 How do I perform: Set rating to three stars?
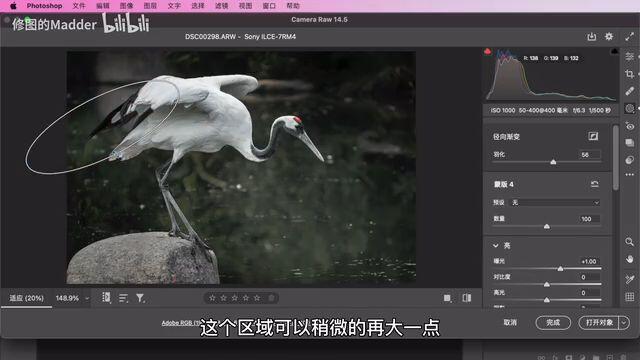[235, 298]
